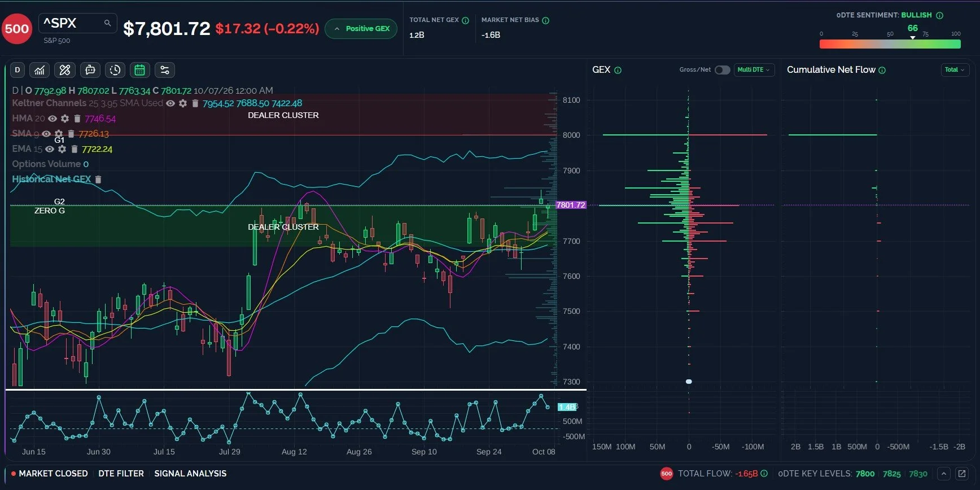980x490 pixels.
Task: Toggle the Gross/Net switch
Action: [x=722, y=70]
